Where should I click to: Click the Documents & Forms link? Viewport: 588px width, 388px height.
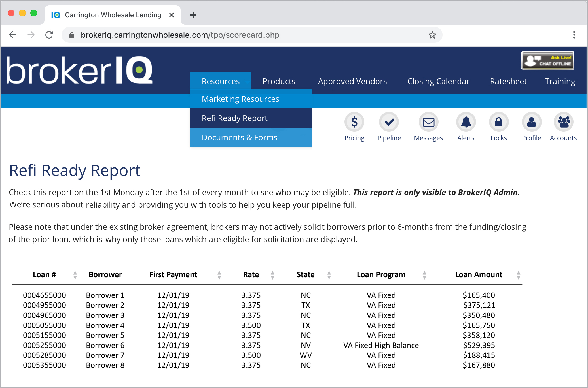point(240,137)
